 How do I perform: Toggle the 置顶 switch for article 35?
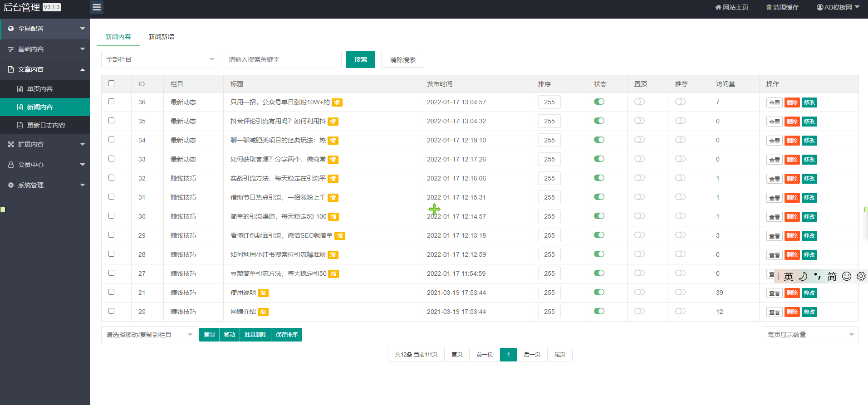639,121
